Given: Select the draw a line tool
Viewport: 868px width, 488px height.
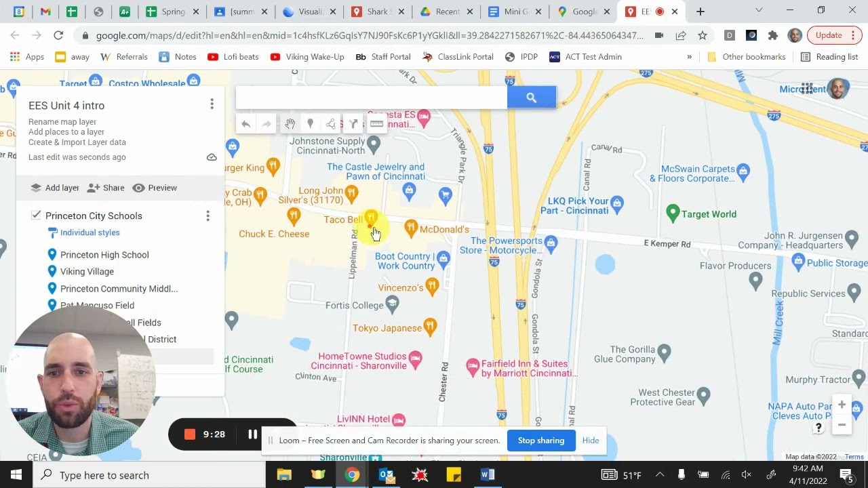Looking at the screenshot, I should (x=331, y=124).
